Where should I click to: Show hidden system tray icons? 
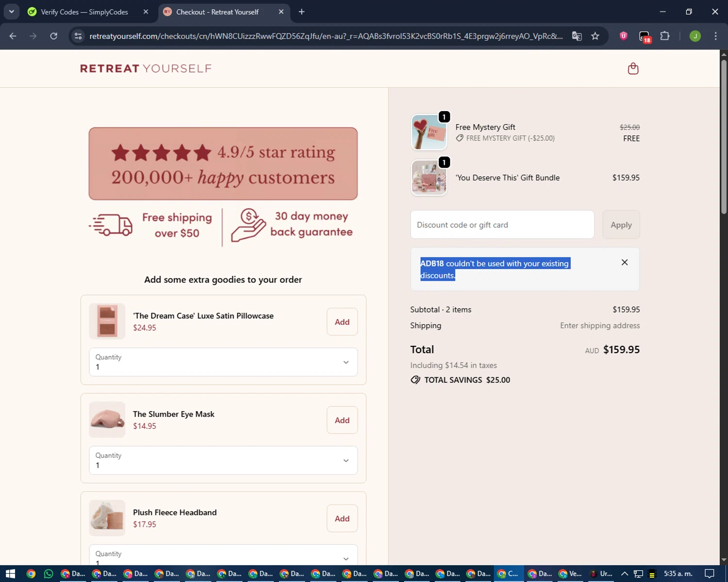[624, 574]
